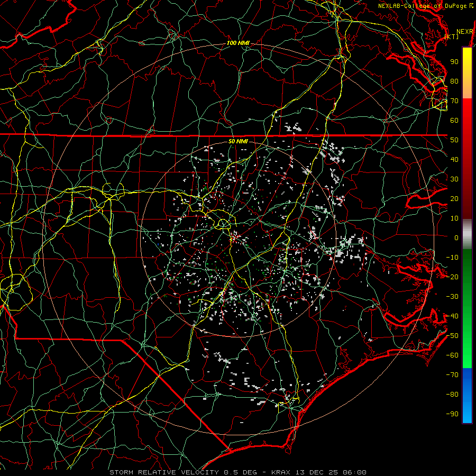Click the 50 value on the velocity scale
Viewport: 476px width, 476px height.
(x=454, y=140)
